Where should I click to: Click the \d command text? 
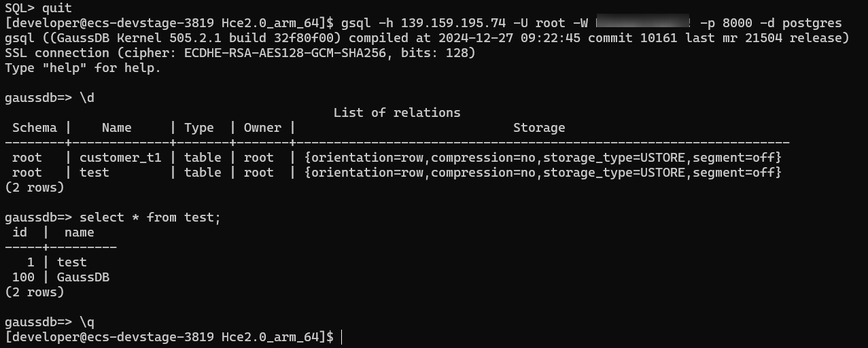pyautogui.click(x=86, y=98)
